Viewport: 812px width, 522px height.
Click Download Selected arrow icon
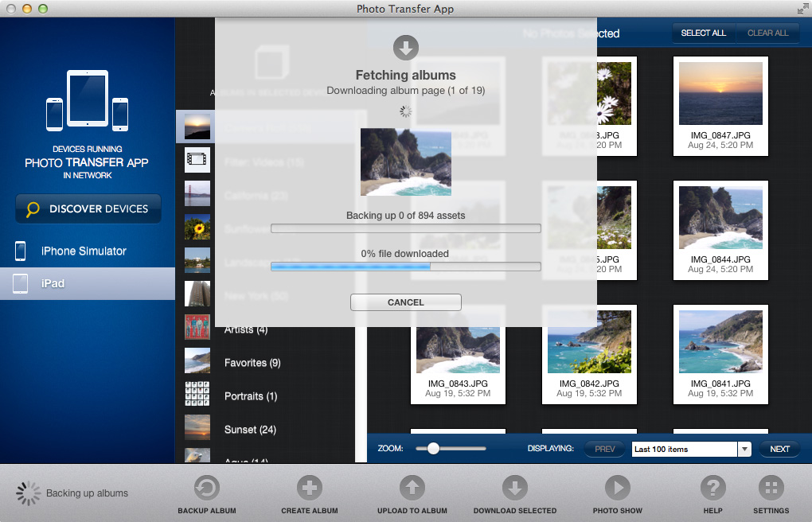[515, 488]
